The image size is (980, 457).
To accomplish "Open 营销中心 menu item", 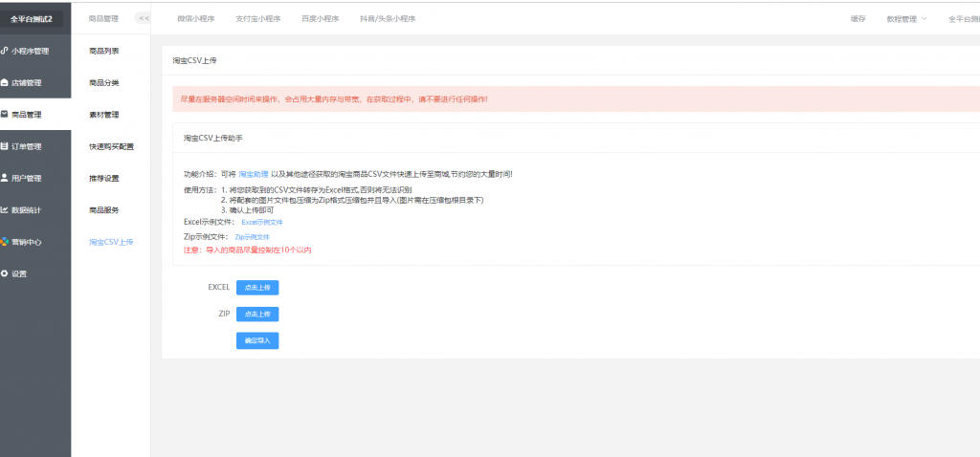I will [26, 242].
